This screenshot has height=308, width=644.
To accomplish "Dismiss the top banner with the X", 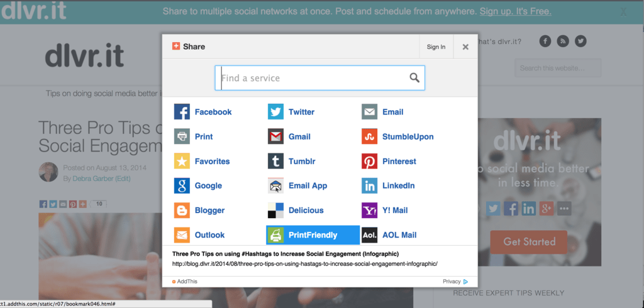I will click(x=623, y=12).
